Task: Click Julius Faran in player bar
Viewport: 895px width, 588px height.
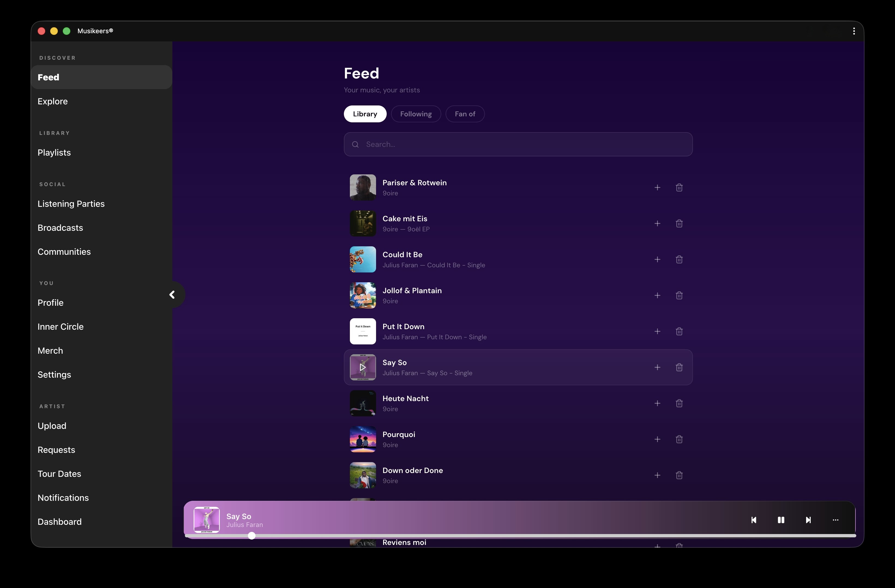Action: click(x=244, y=525)
